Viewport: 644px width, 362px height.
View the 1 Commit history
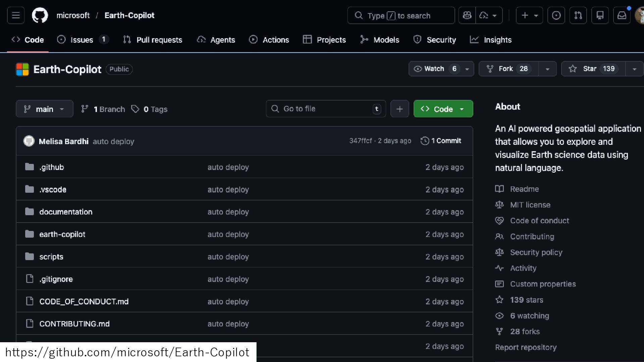441,141
